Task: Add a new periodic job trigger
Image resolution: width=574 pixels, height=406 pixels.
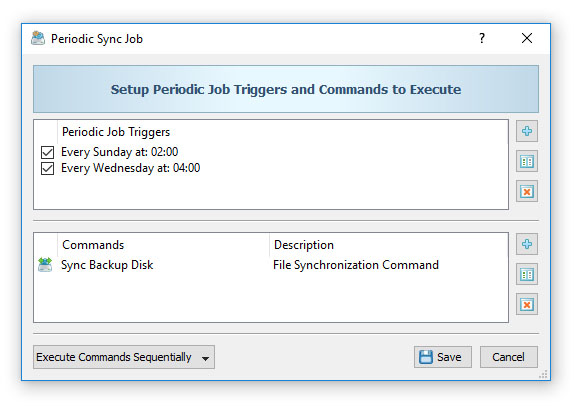Action: [x=527, y=131]
